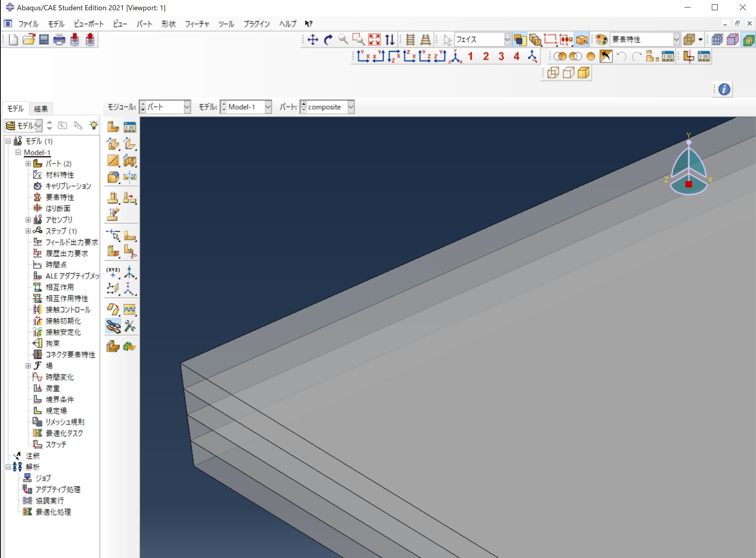
Task: Create a new material in the toolbox
Action: 113,127
